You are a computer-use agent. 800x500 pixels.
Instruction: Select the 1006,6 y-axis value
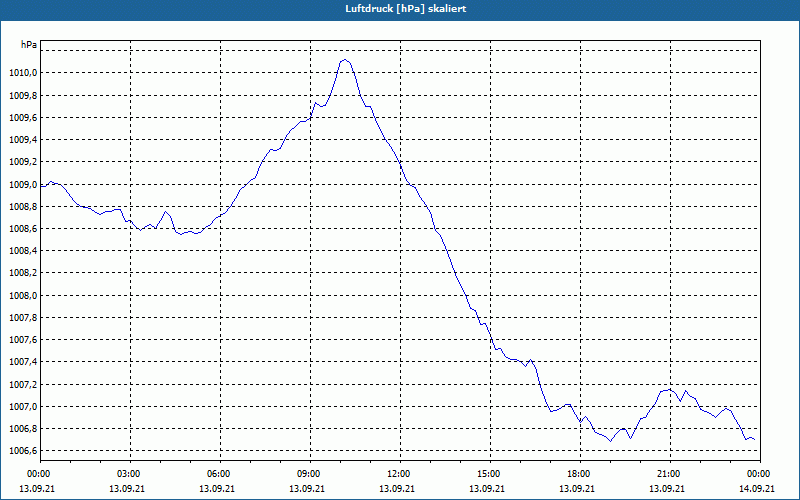23,451
